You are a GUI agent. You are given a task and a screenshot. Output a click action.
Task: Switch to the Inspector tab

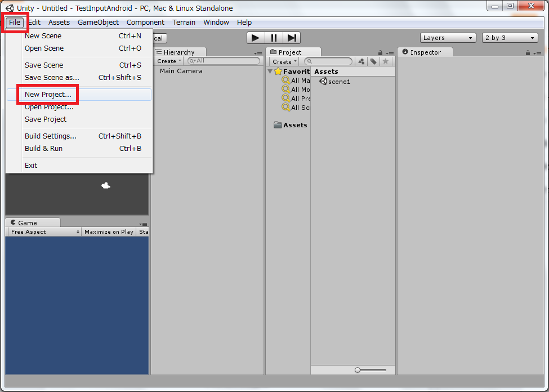point(425,52)
